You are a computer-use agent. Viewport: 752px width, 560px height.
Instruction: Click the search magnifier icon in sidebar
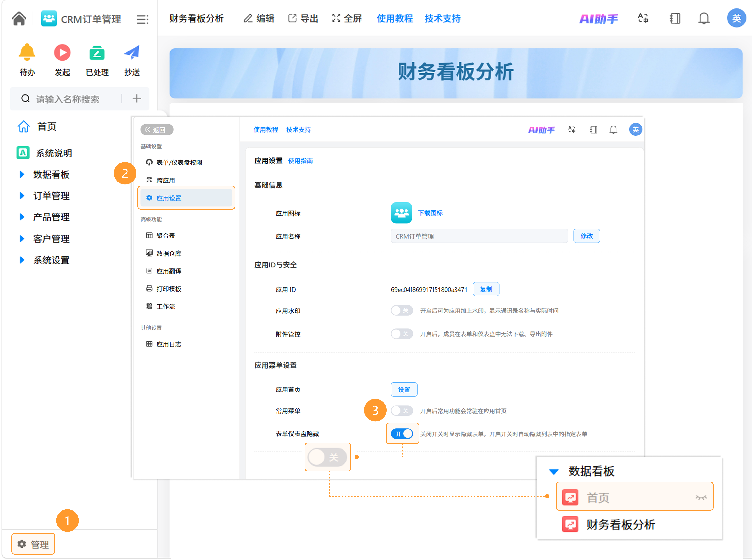pyautogui.click(x=25, y=99)
